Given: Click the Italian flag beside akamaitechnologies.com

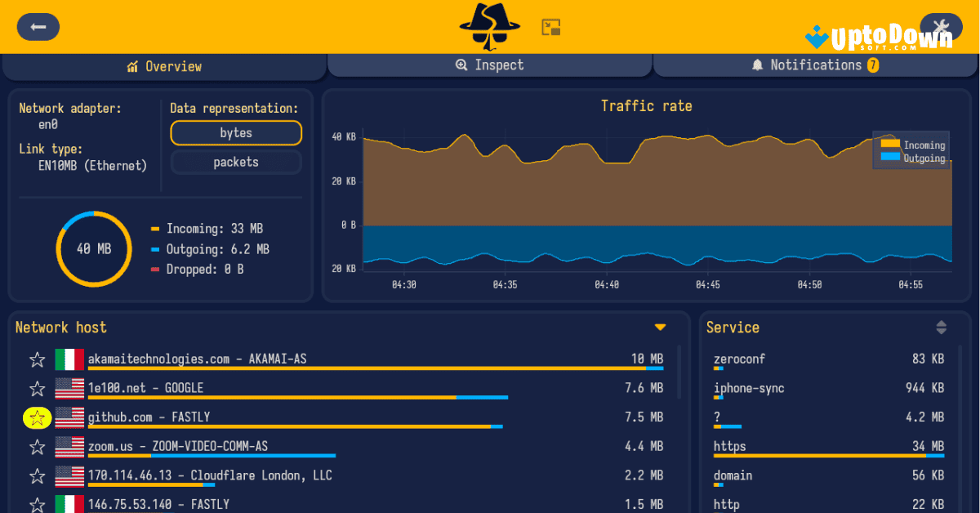Looking at the screenshot, I should coord(69,359).
